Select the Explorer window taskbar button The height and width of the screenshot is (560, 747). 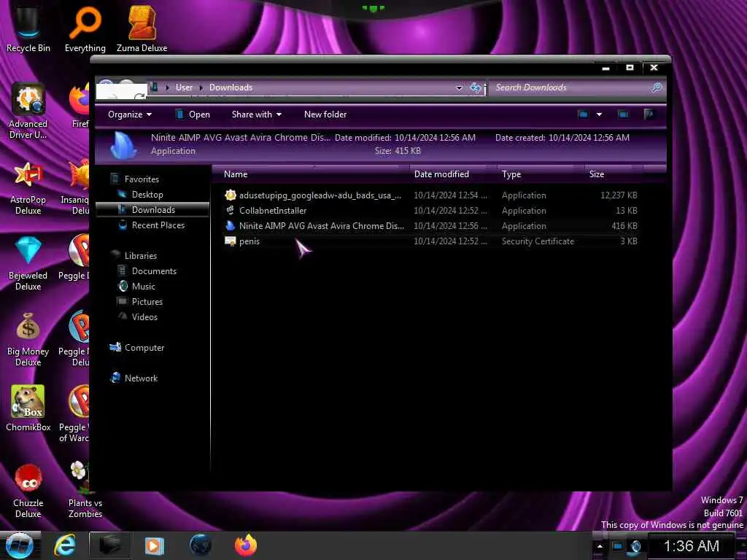pyautogui.click(x=109, y=545)
